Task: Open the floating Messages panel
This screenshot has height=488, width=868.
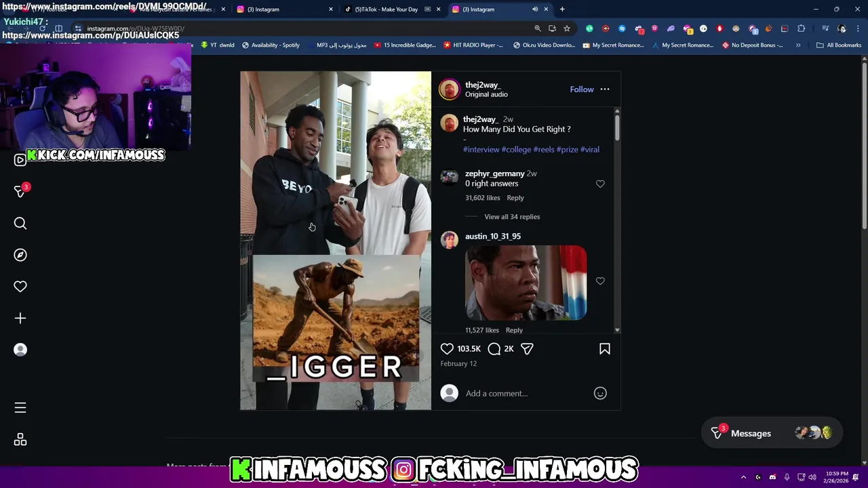Action: (772, 433)
